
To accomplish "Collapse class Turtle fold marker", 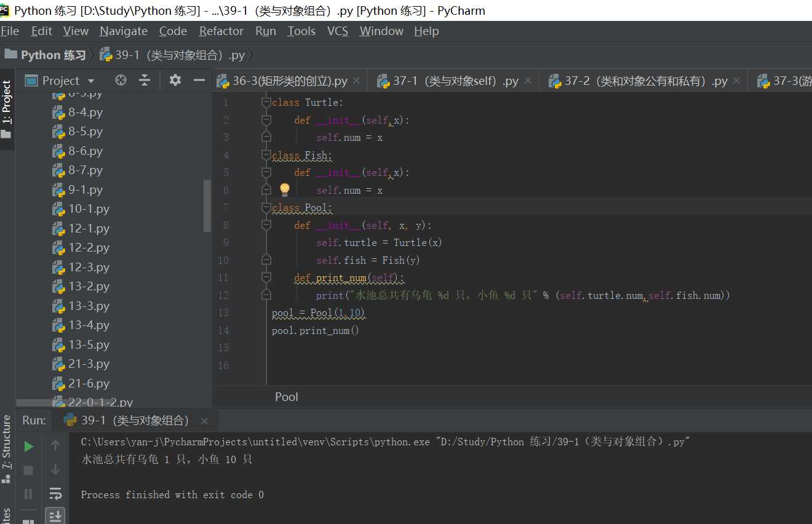I will [266, 102].
